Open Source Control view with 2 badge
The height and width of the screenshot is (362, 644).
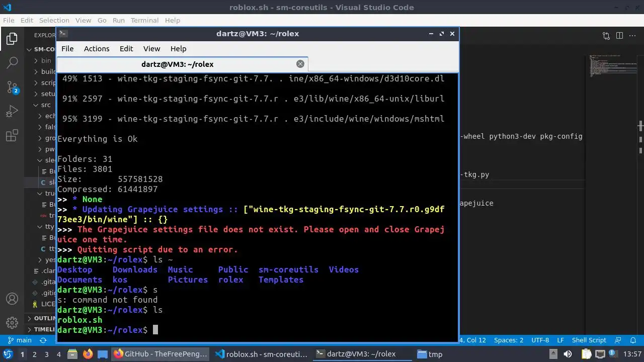tap(12, 87)
